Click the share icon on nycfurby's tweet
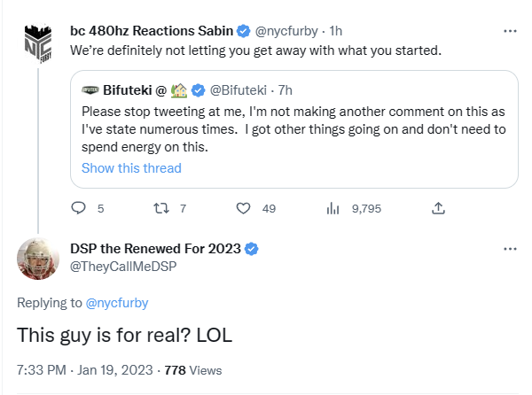Screen dimensions: 532x395 tap(438, 208)
